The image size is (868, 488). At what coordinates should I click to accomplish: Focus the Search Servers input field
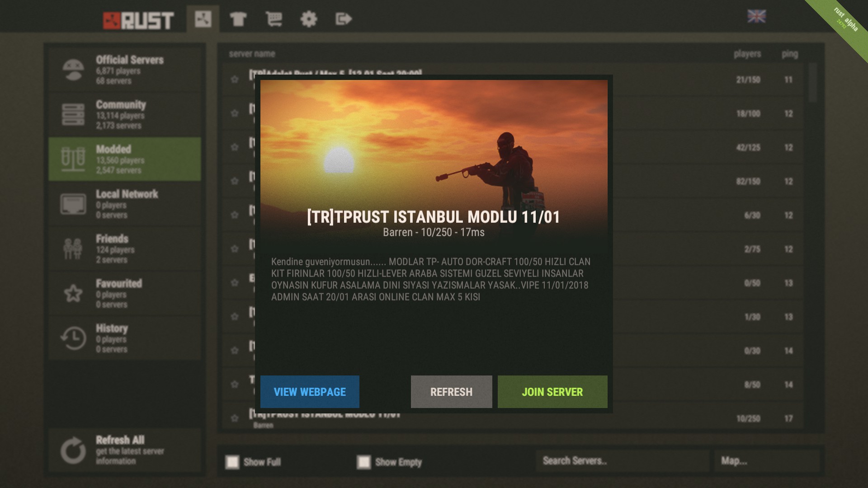coord(623,461)
